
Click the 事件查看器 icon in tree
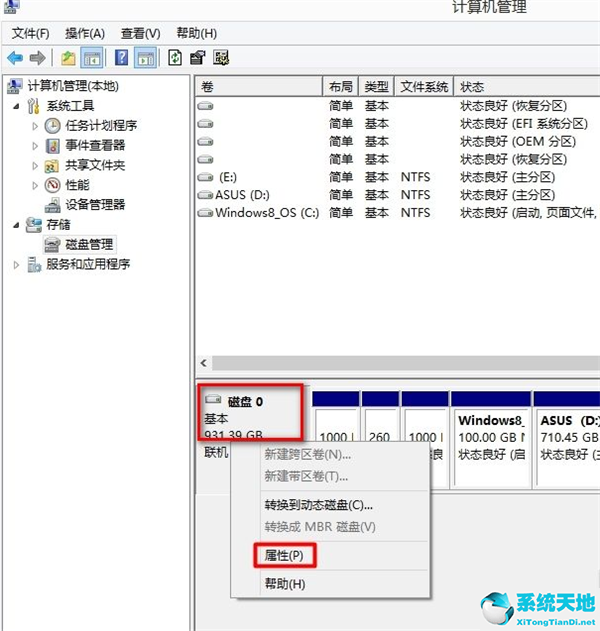coord(52,146)
